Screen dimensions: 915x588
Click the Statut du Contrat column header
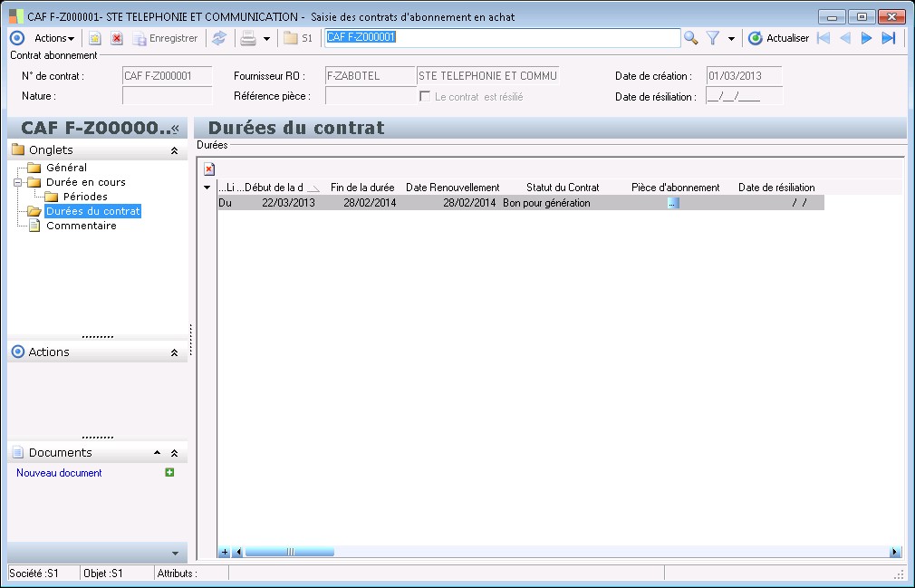pyautogui.click(x=563, y=188)
